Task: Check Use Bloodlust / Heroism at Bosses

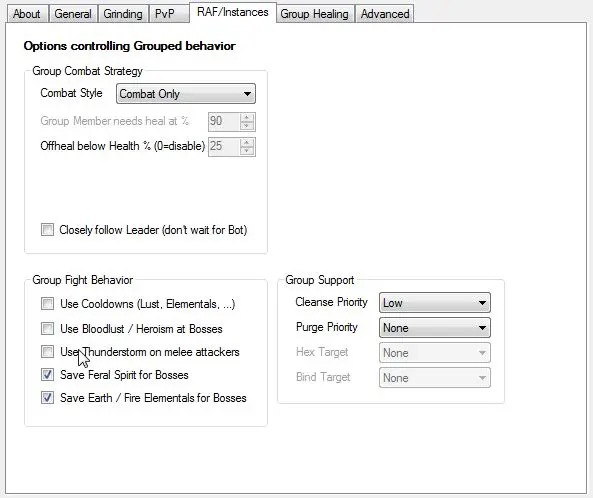Action: (47, 329)
